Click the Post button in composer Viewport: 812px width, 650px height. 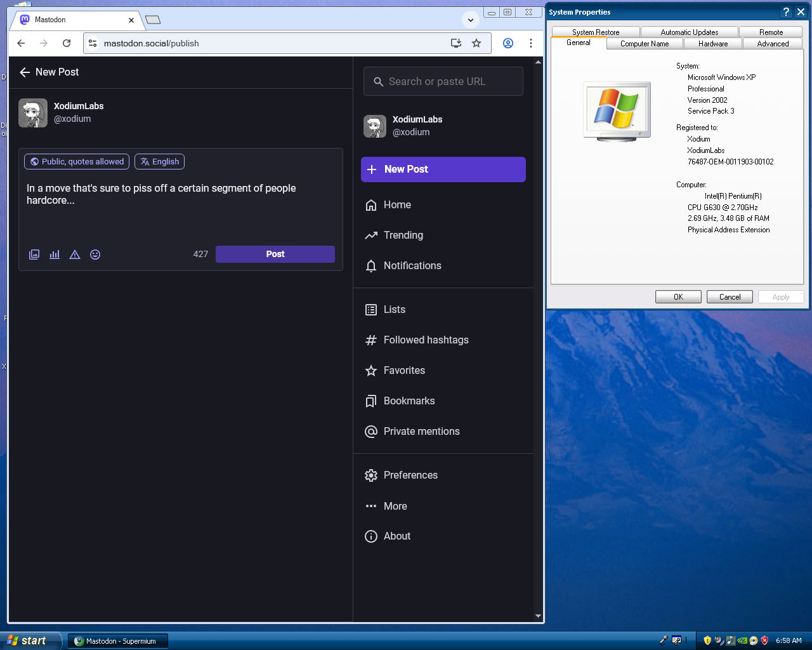(275, 254)
